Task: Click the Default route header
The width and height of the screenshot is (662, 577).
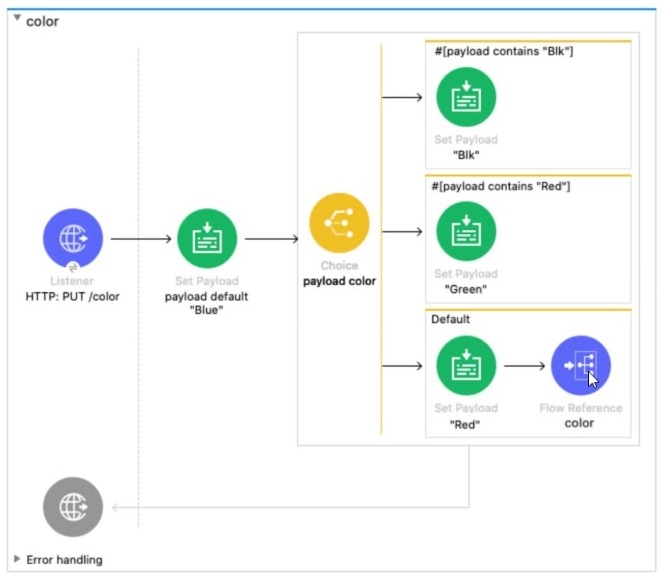Action: click(450, 320)
